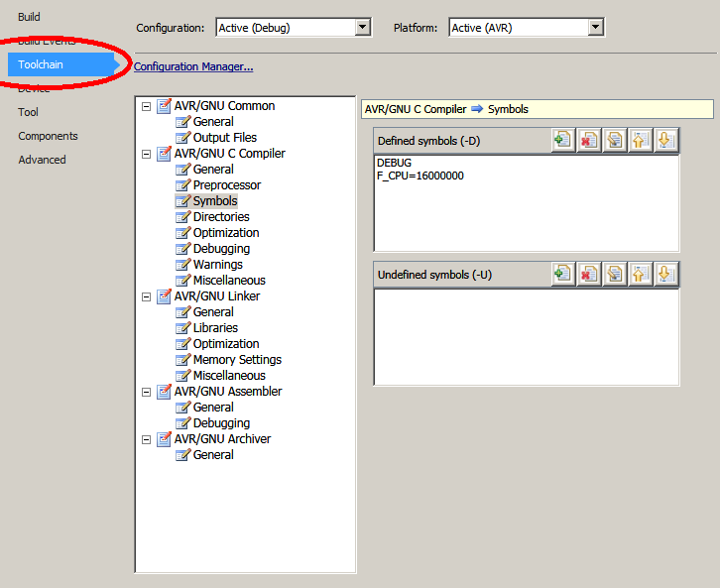Click the AVR/GNU Linker node icon
This screenshot has width=720, height=588.
coord(164,296)
